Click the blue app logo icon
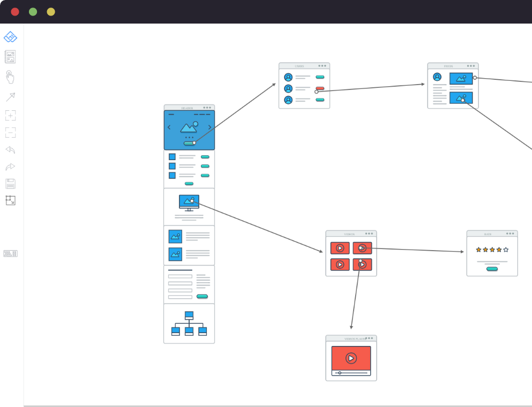 [11, 36]
